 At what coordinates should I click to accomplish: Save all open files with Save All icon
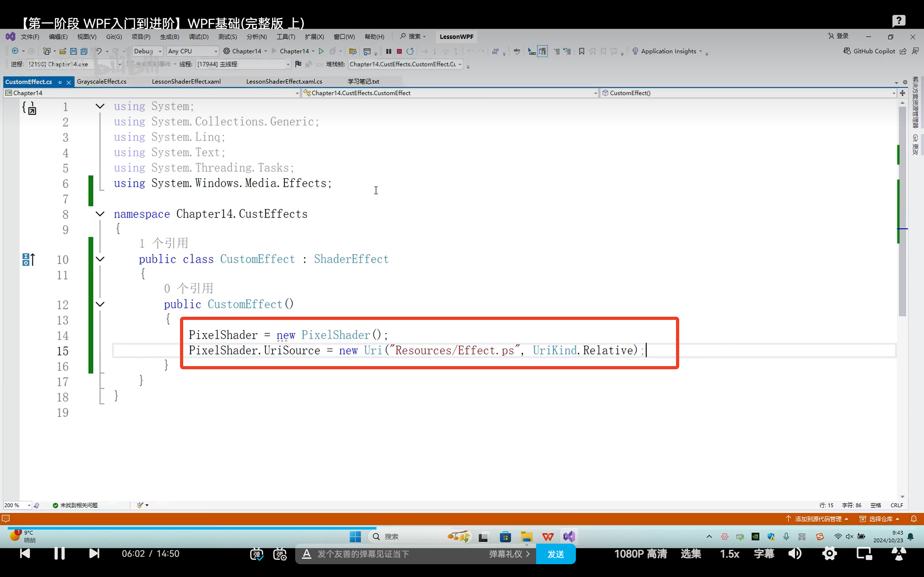[x=84, y=51]
